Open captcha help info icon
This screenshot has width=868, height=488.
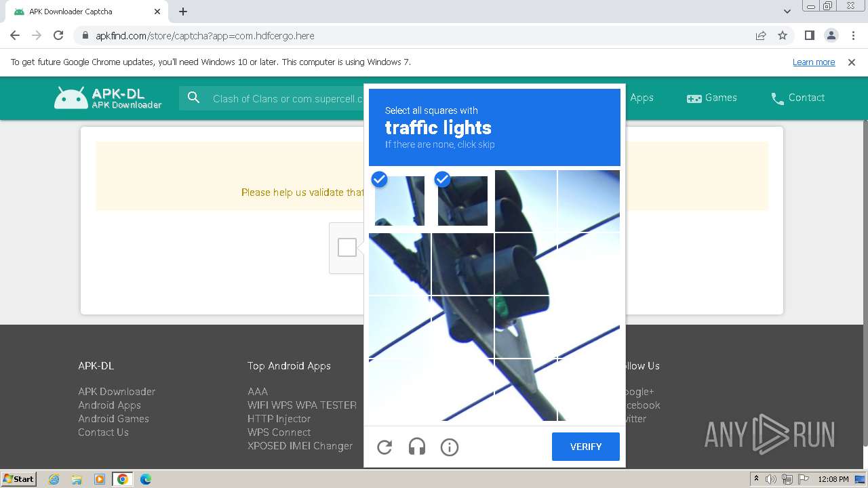coord(450,447)
